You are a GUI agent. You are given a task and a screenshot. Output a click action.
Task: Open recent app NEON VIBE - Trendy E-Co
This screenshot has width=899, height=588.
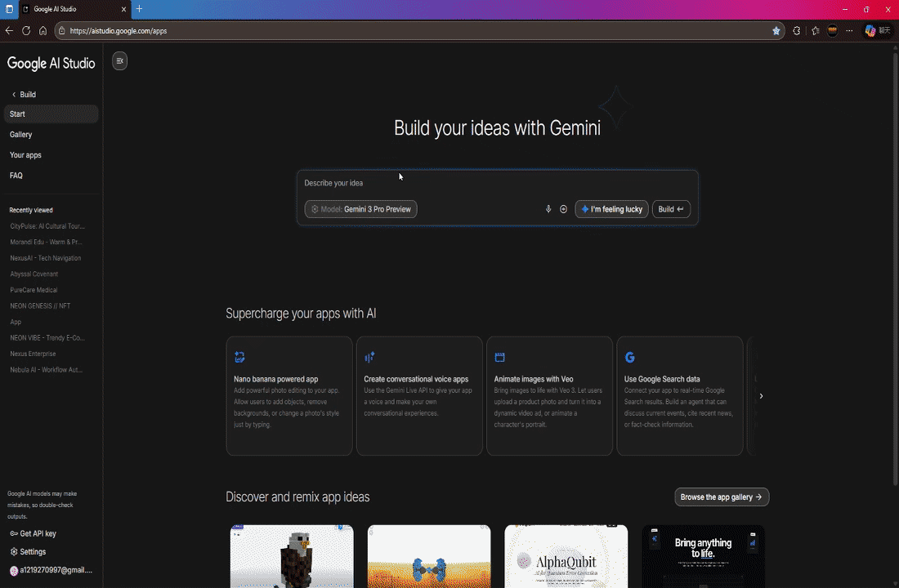[47, 338]
